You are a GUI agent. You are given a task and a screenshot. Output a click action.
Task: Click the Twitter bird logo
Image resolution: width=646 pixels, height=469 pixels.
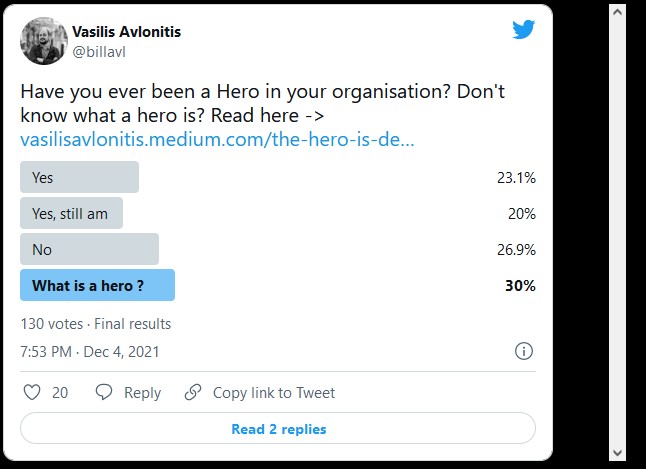pos(524,30)
